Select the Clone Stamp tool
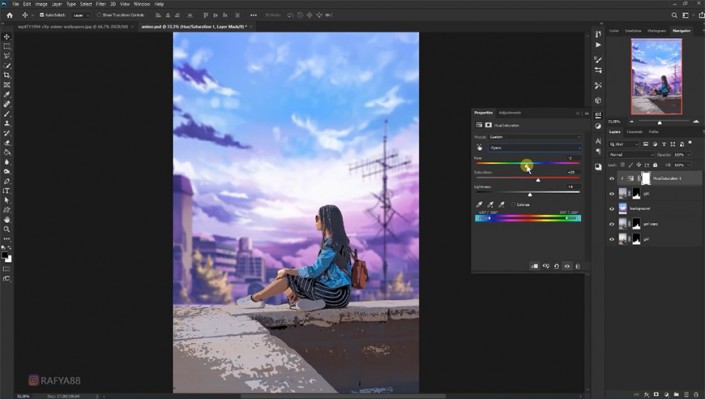705x399 pixels. pos(7,123)
